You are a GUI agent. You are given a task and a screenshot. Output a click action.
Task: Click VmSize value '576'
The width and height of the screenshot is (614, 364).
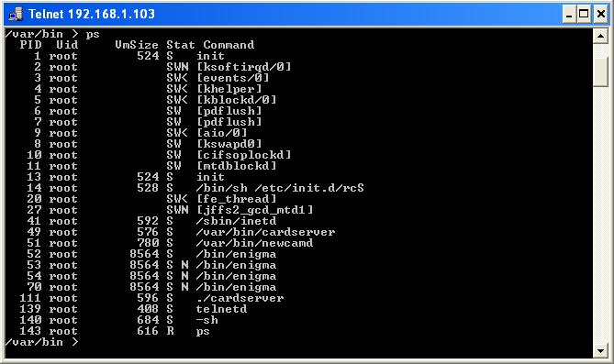[148, 232]
